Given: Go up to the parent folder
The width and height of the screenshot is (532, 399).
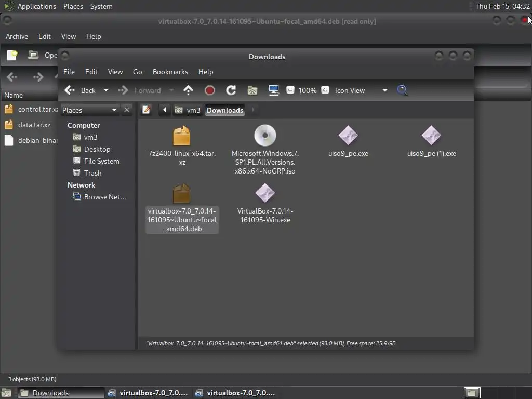Looking at the screenshot, I should click(188, 90).
